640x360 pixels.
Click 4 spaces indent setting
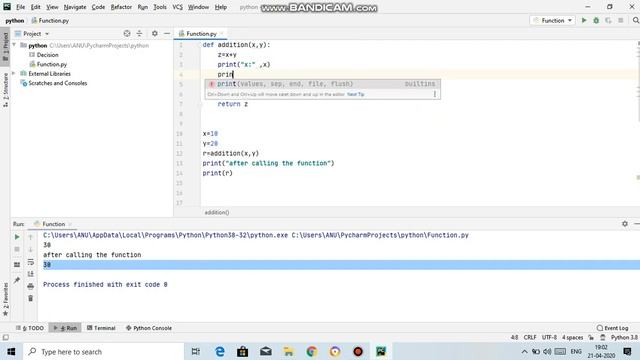point(572,338)
